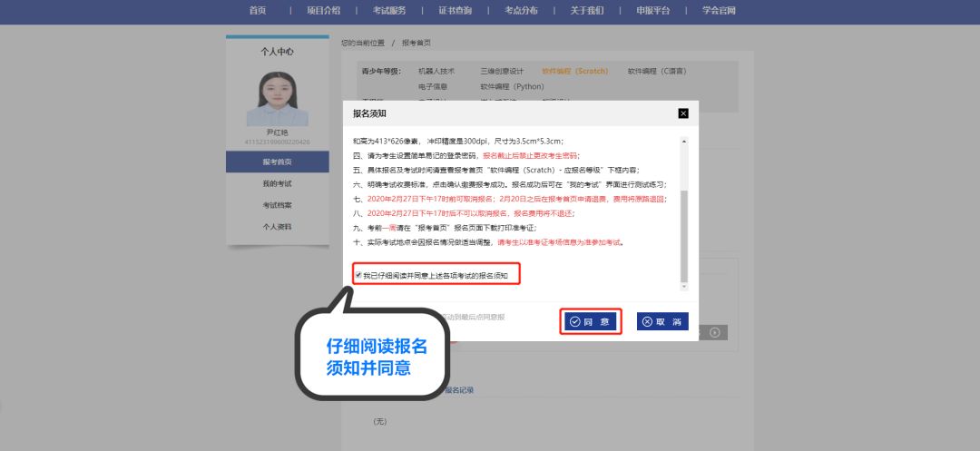Click the (无) record placeholder text
The height and width of the screenshot is (451, 980).
pyautogui.click(x=380, y=422)
